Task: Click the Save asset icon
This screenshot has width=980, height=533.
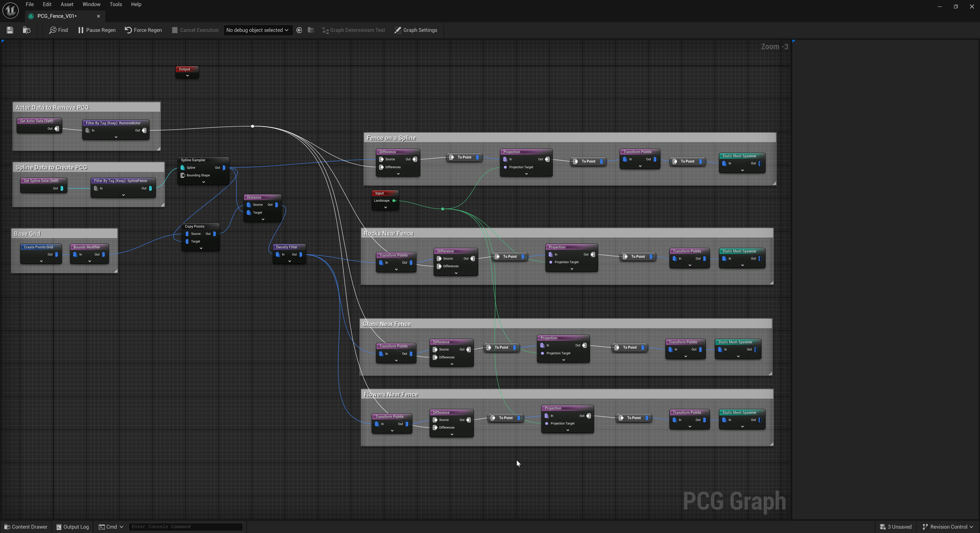Action: (x=9, y=30)
